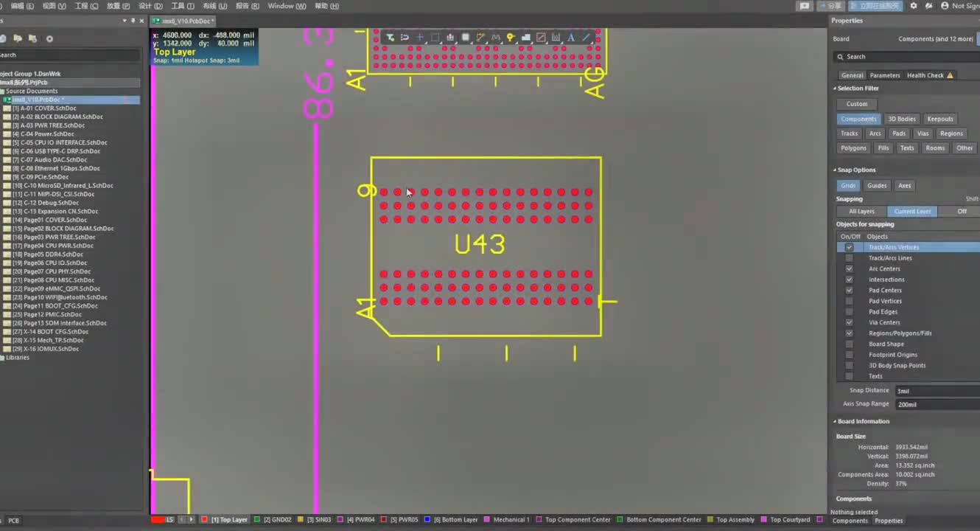Click the layer tabs scroll-right arrow
980x531 pixels.
click(x=191, y=520)
